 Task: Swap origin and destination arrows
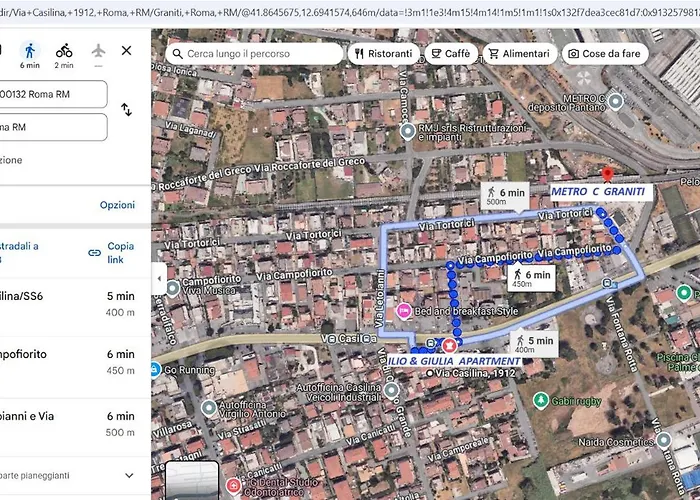click(x=126, y=109)
